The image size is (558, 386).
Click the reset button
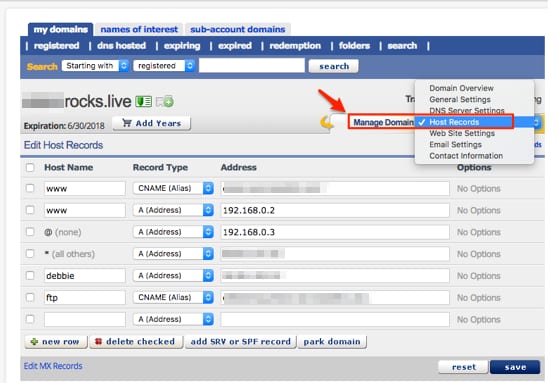pyautogui.click(x=463, y=367)
